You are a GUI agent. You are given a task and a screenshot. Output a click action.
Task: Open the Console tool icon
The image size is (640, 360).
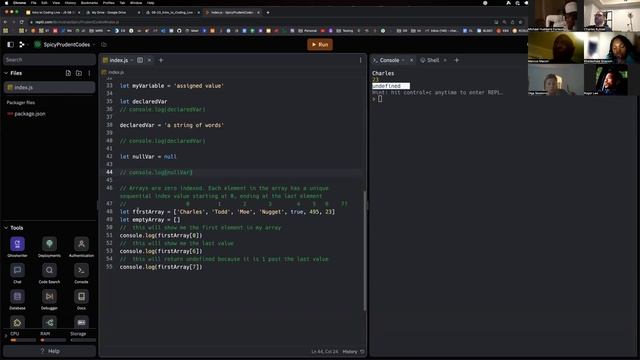click(x=81, y=273)
